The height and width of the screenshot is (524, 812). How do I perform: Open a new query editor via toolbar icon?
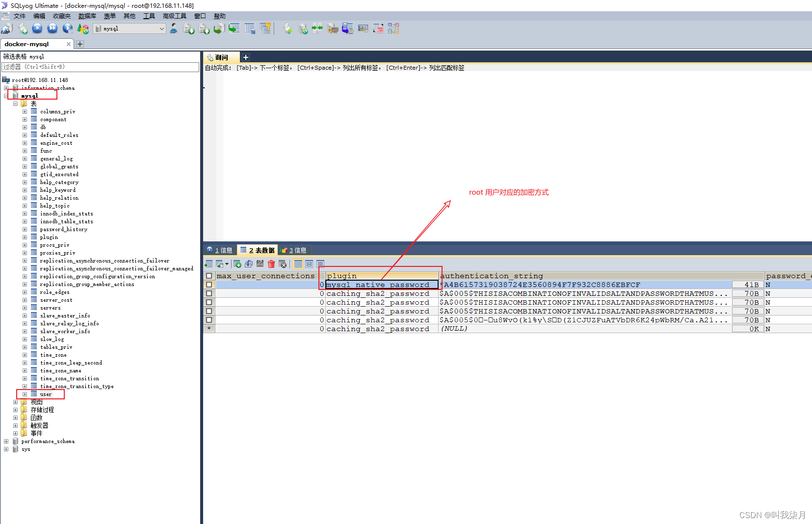click(23, 29)
